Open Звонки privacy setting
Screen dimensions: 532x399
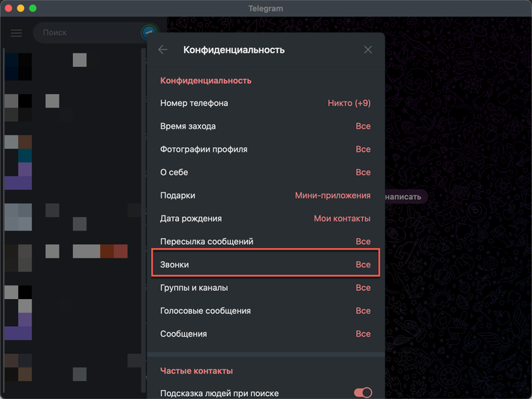click(x=266, y=264)
